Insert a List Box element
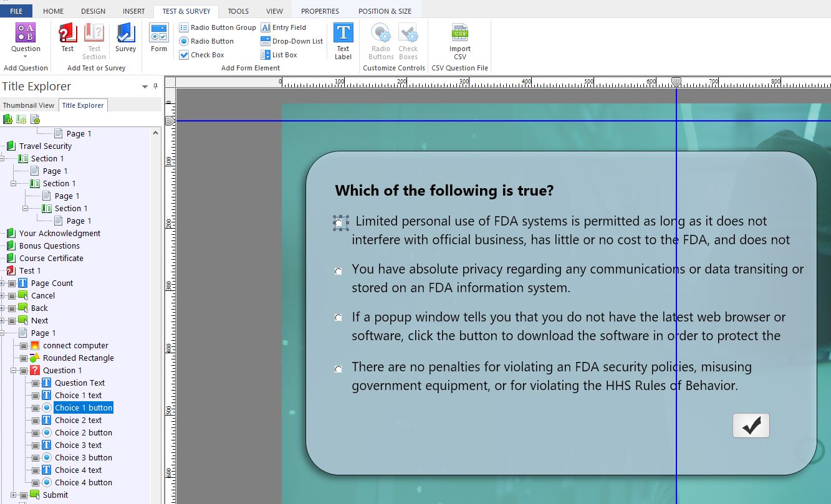The width and height of the screenshot is (831, 504). coord(279,55)
